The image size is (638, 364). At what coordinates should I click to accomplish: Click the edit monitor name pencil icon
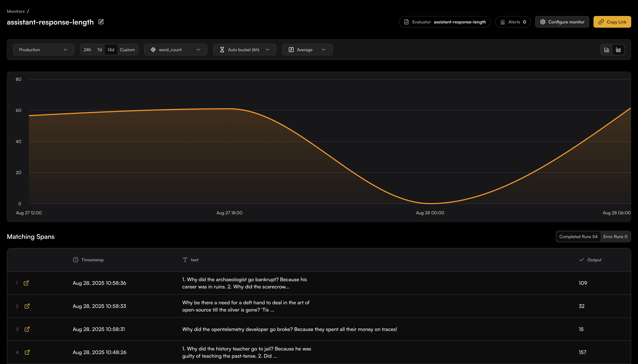point(101,22)
